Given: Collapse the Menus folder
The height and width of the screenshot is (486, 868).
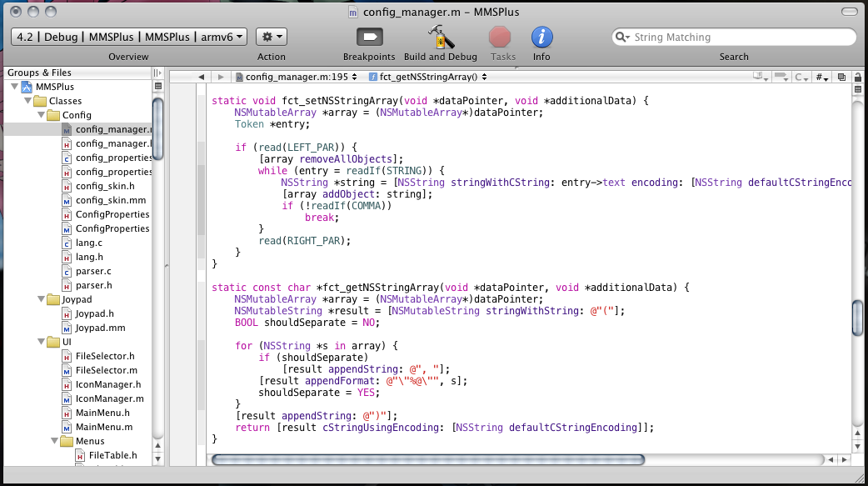Looking at the screenshot, I should coord(54,441).
